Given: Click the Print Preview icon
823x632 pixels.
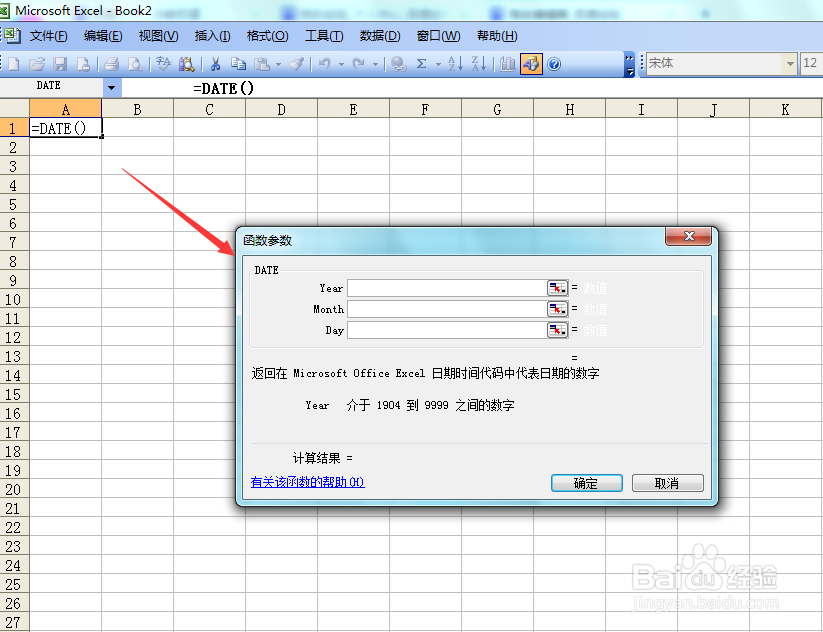Looking at the screenshot, I should (135, 64).
